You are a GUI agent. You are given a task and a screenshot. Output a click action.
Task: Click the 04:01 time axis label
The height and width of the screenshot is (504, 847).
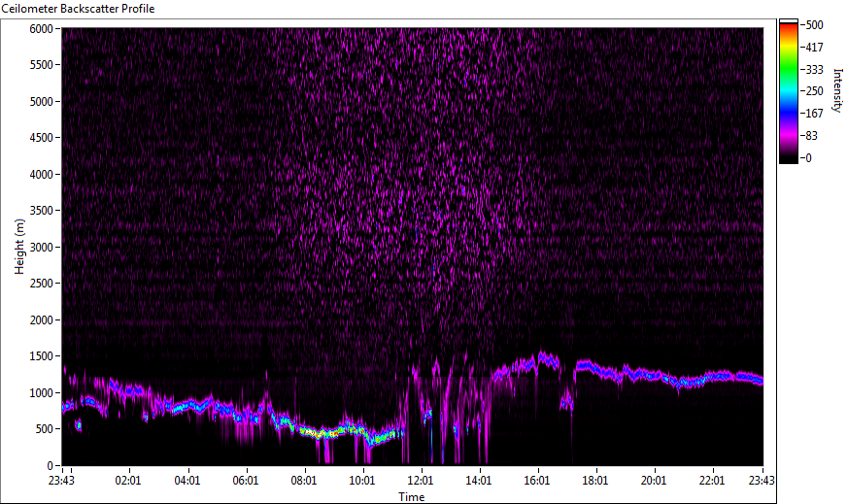click(186, 481)
